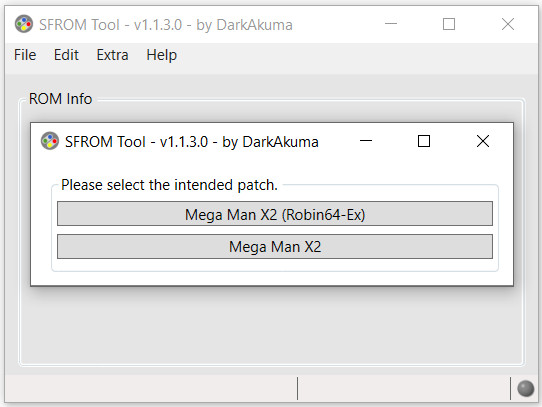Choose the plain Mega Man X2 patch
Image resolution: width=542 pixels, height=407 pixels.
point(275,247)
